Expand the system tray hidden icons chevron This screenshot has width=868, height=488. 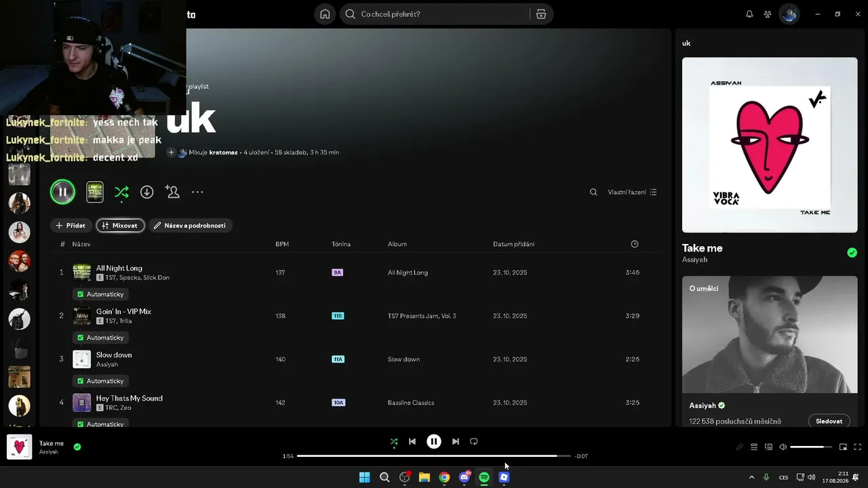751,477
